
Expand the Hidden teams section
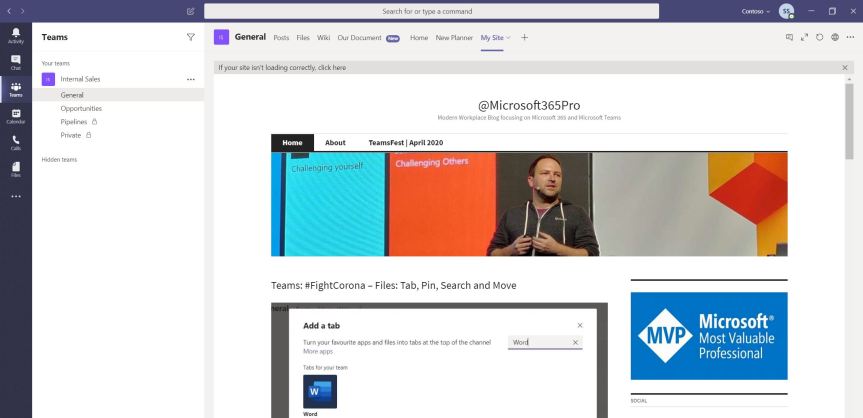(x=59, y=159)
